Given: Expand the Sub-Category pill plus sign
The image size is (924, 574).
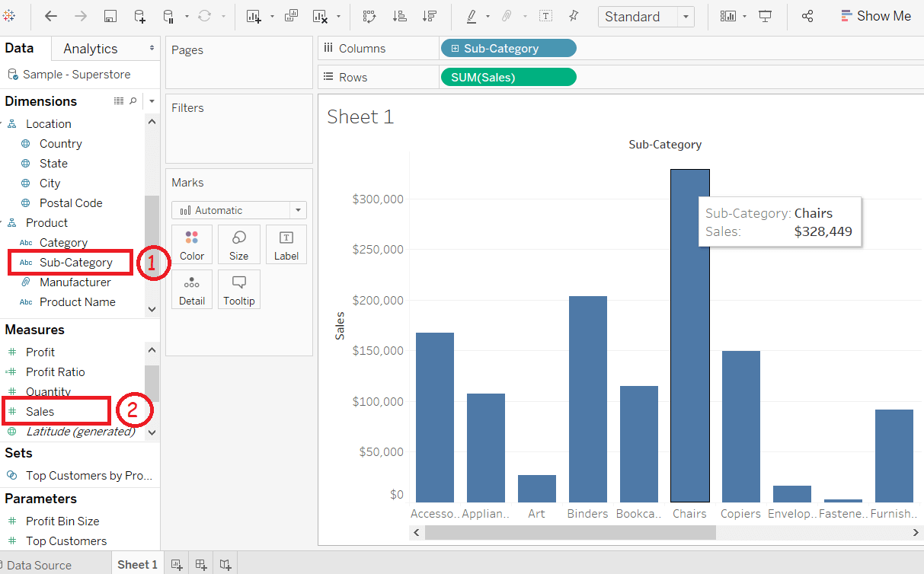Looking at the screenshot, I should point(456,49).
